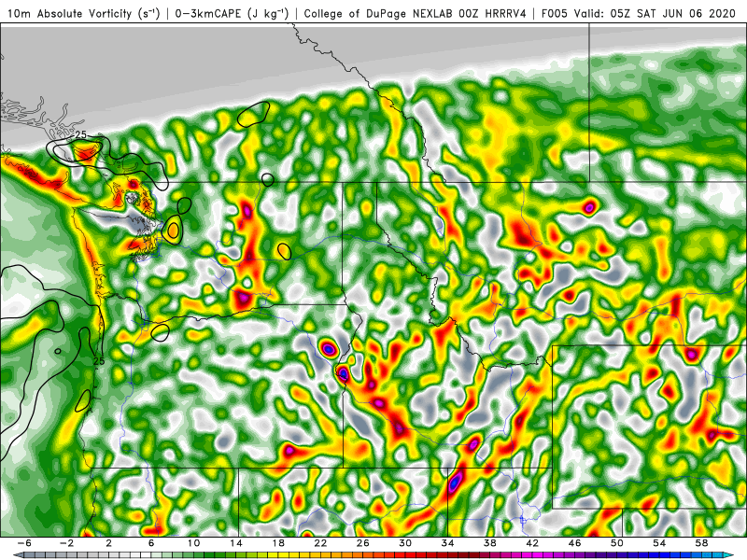
Task: Click the '26' color scale tick label
Action: tap(363, 543)
